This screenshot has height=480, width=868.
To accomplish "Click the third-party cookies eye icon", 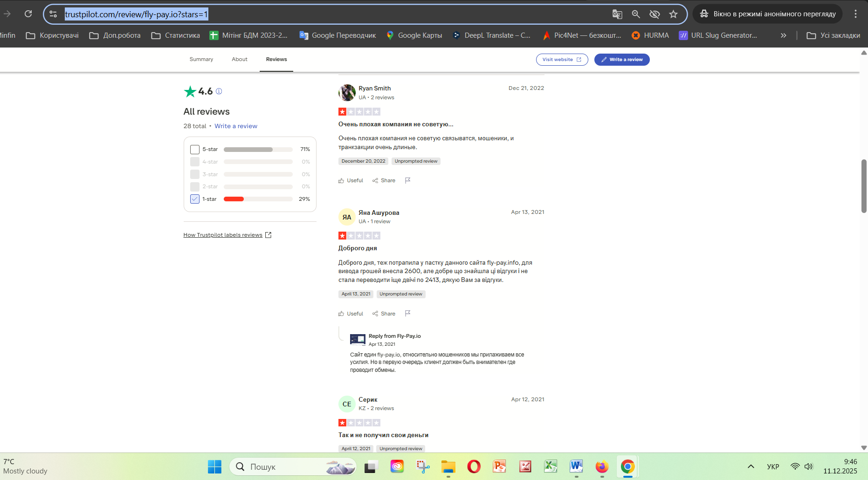I will 654,14.
